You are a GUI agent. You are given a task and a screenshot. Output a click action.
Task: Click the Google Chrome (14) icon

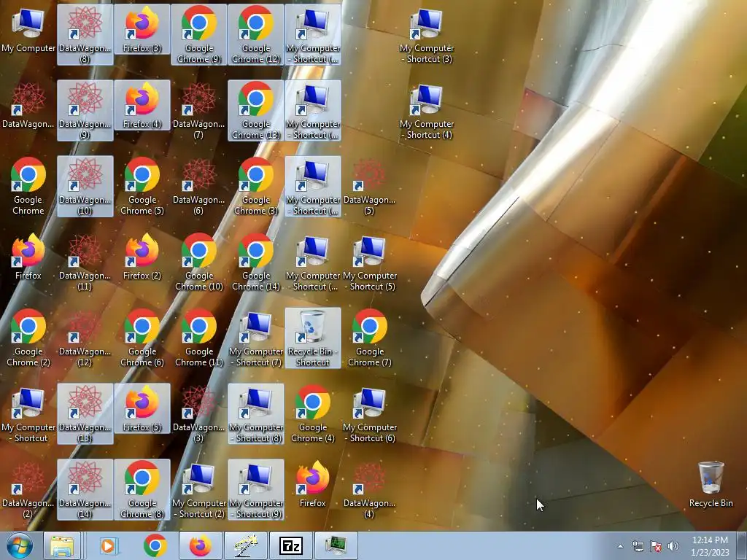pos(256,262)
